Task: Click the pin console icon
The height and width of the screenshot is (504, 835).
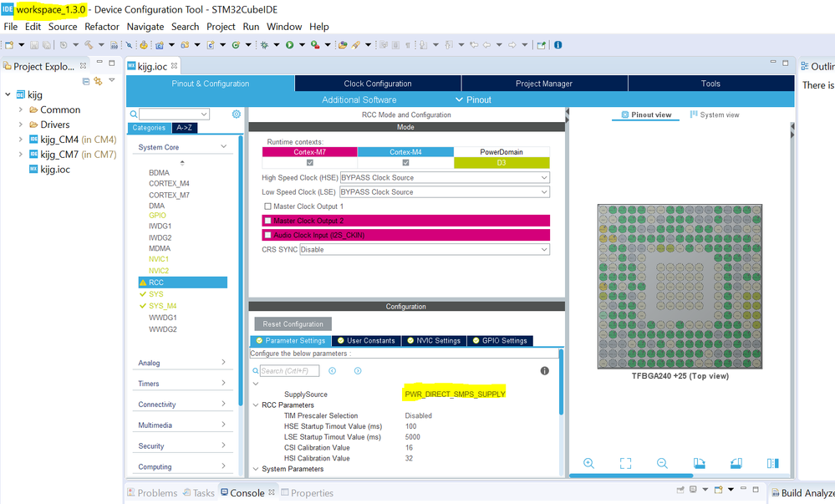Action: [x=680, y=489]
